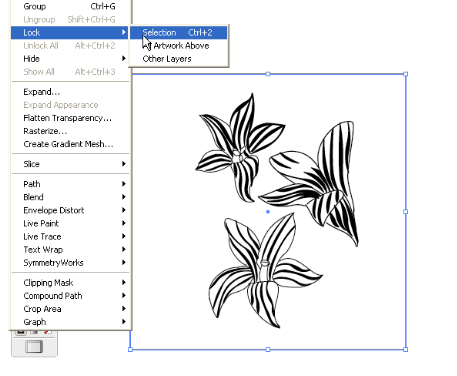Open the Slice submenu

pos(70,164)
